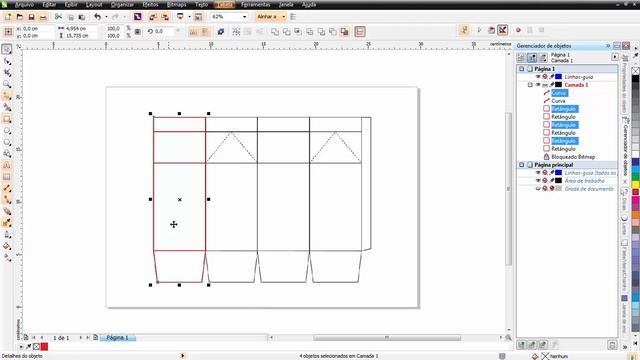Collapse the Camada 1 layer node

(x=530, y=85)
